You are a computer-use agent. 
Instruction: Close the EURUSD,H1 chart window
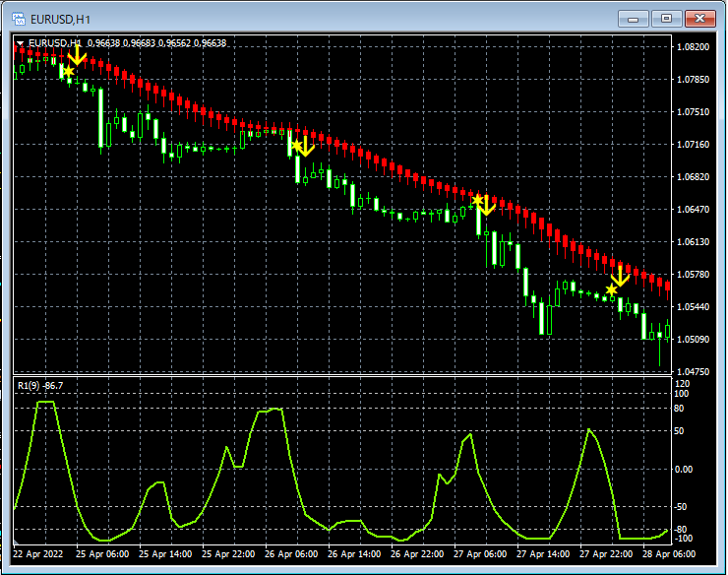[x=700, y=19]
